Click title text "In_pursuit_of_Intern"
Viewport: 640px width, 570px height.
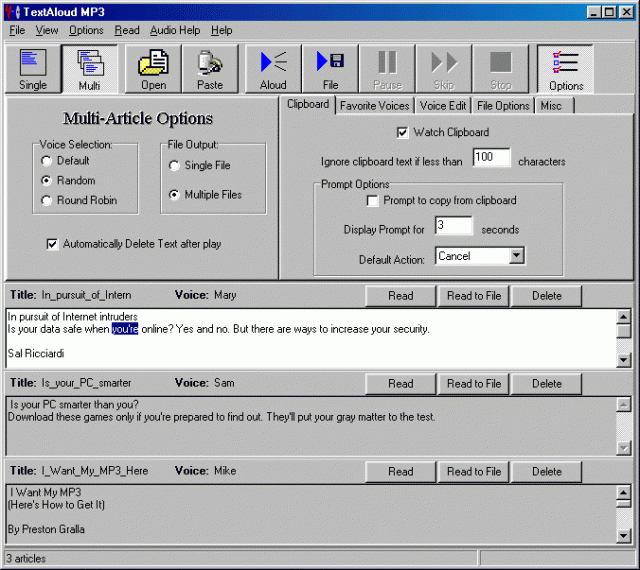[x=86, y=295]
